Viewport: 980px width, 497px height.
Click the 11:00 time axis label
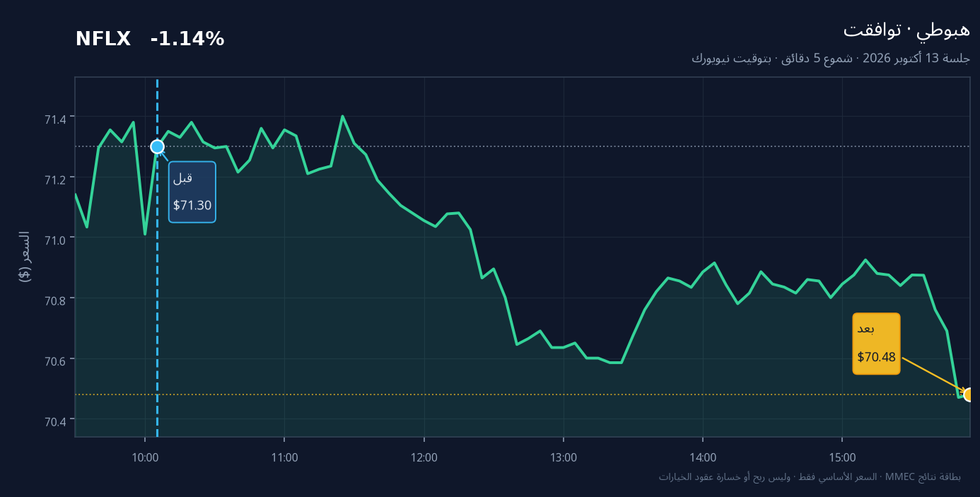pyautogui.click(x=284, y=457)
